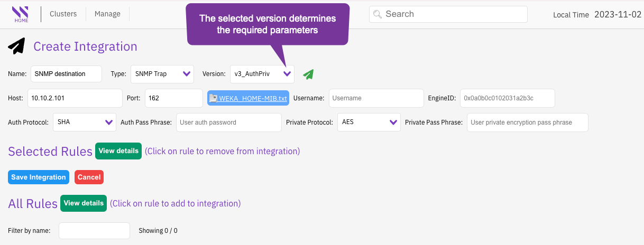
Task: Click the search magnifier icon
Action: coord(378,14)
